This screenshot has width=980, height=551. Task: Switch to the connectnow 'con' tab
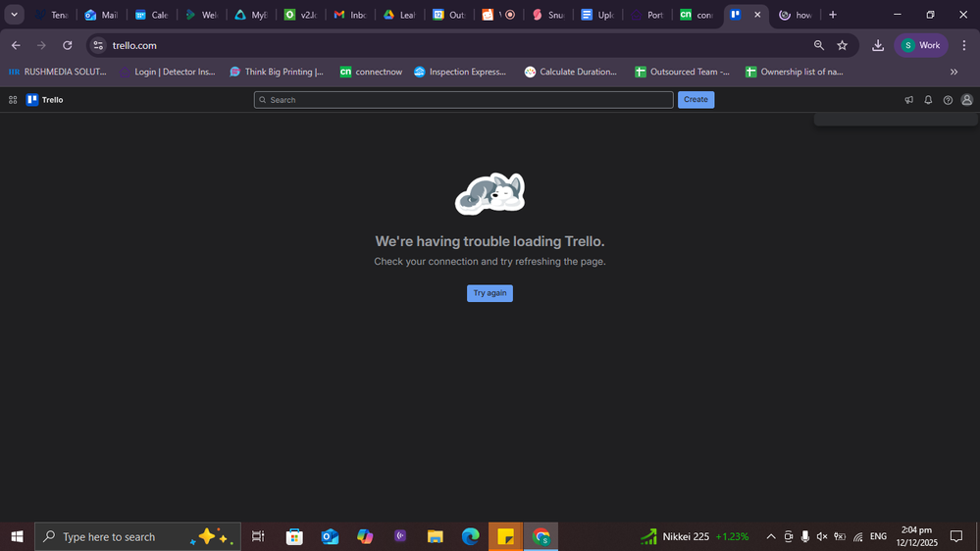click(x=696, y=15)
